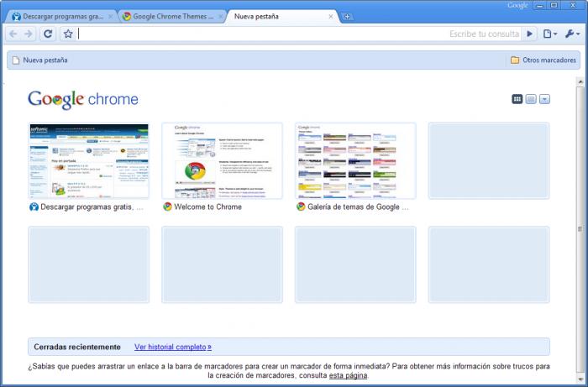Close the Descargar programas tab
The image size is (588, 387).
tap(110, 17)
